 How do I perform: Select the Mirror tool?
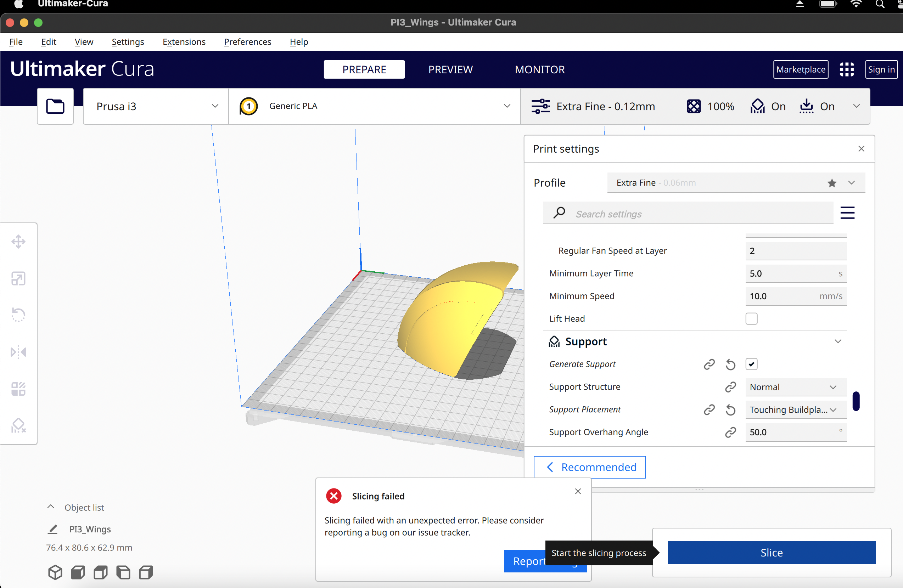coord(18,352)
